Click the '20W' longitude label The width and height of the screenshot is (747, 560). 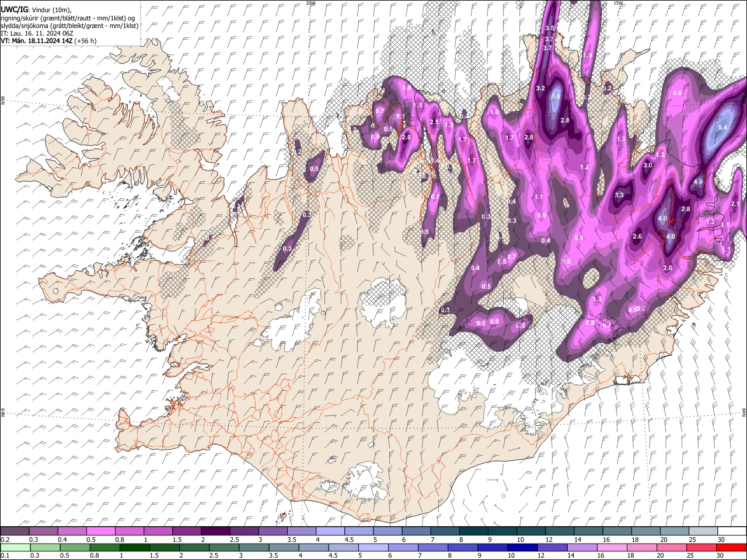(x=310, y=3)
